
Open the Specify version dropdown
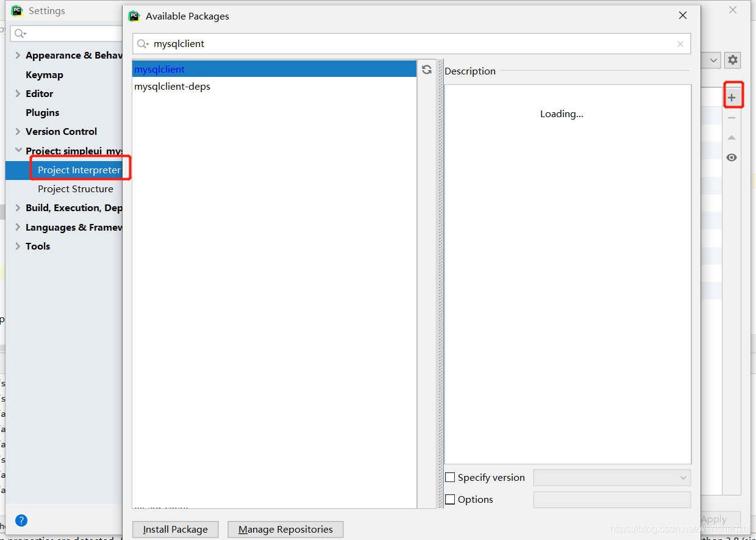coord(612,477)
